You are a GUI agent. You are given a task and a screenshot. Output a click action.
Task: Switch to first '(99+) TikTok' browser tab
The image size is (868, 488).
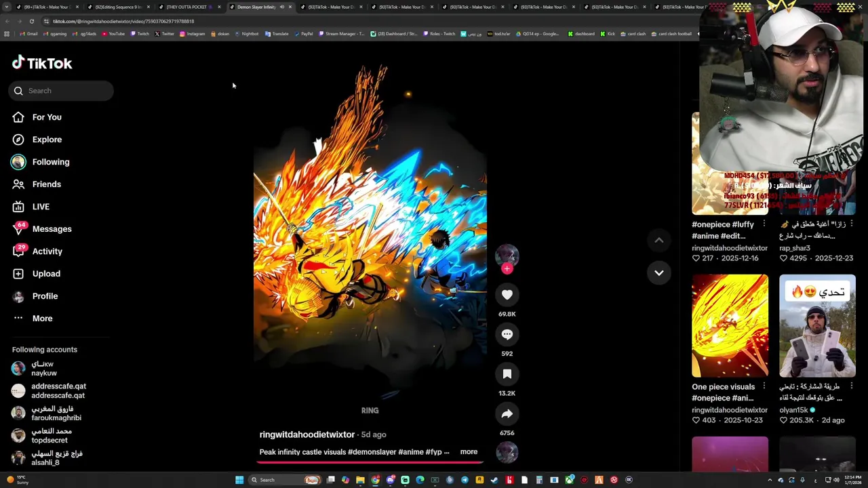click(46, 7)
